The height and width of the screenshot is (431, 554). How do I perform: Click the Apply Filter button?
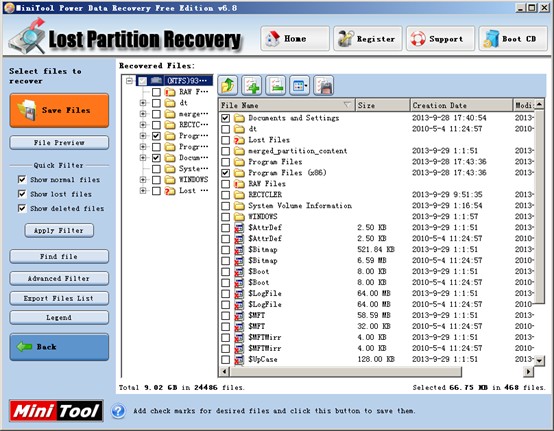tap(59, 231)
